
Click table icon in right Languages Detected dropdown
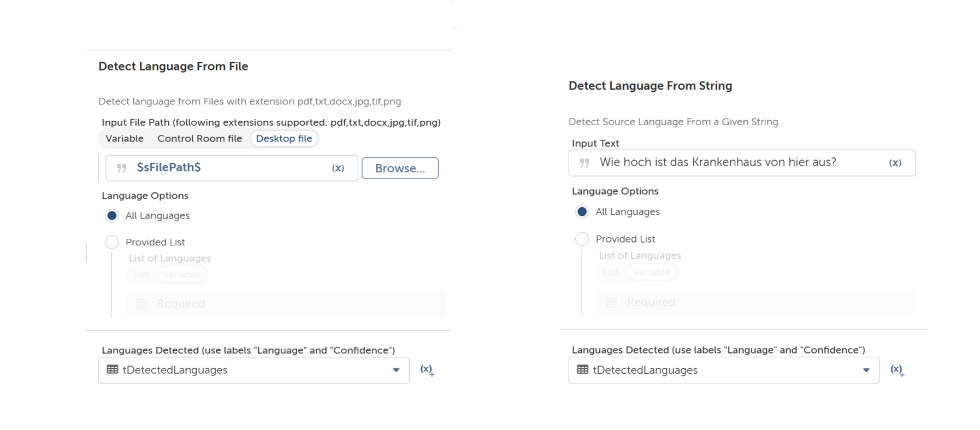583,370
